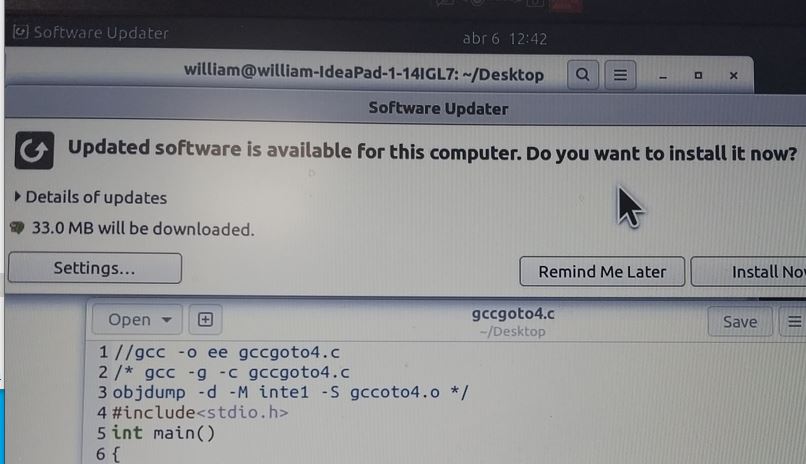Click the Software Updater app menu label
The height and width of the screenshot is (464, 806).
101,33
